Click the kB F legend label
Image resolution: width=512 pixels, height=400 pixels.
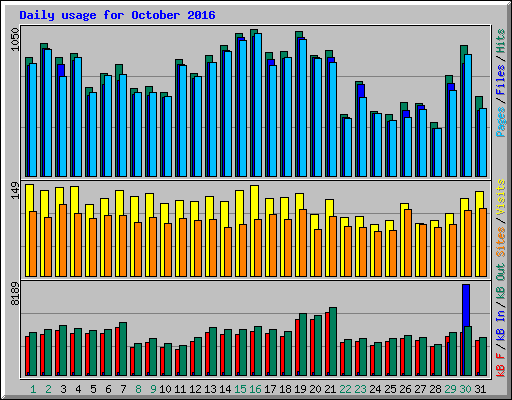pyautogui.click(x=501, y=364)
